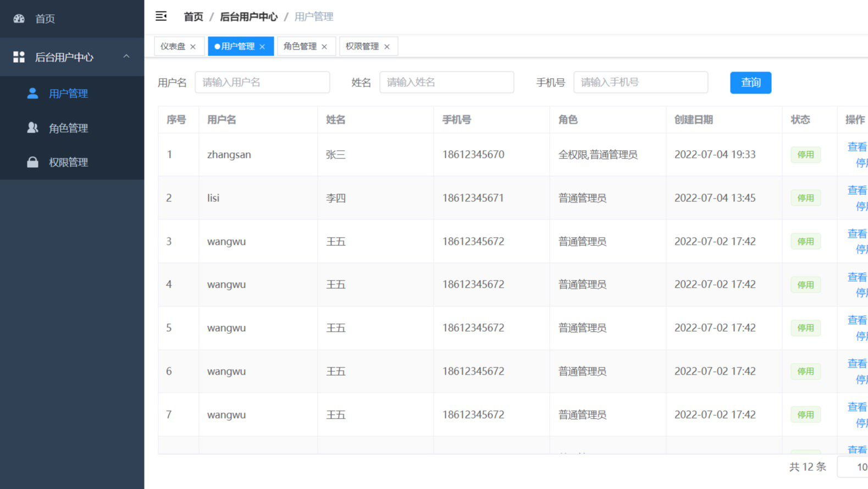Click the date 2022-07-04 13:45

click(x=715, y=198)
